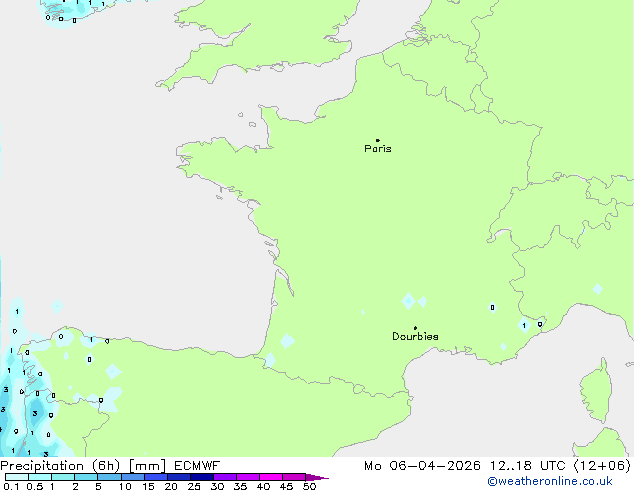
Task: Choose the 30–35 mm purple legend swatch
Action: [224, 477]
